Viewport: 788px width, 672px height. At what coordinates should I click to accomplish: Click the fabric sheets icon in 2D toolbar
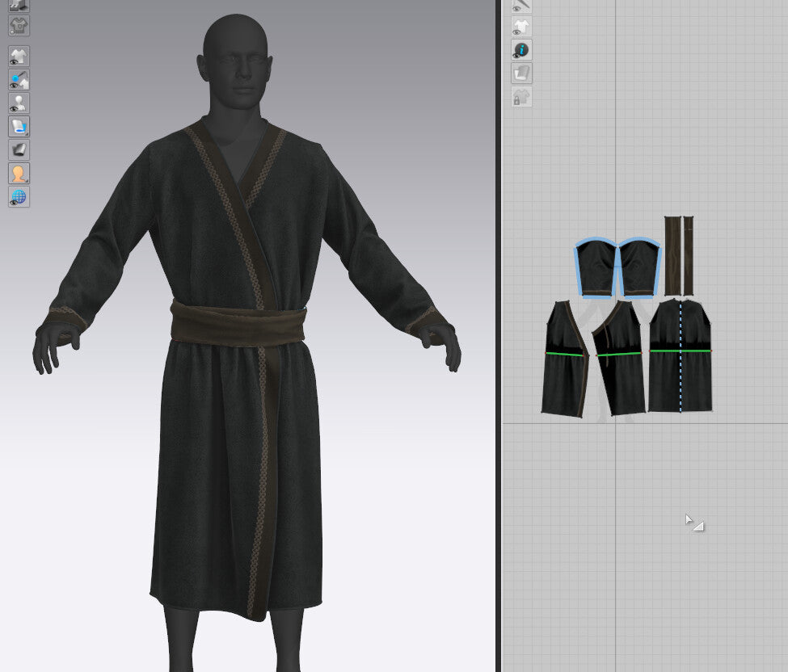click(x=521, y=73)
